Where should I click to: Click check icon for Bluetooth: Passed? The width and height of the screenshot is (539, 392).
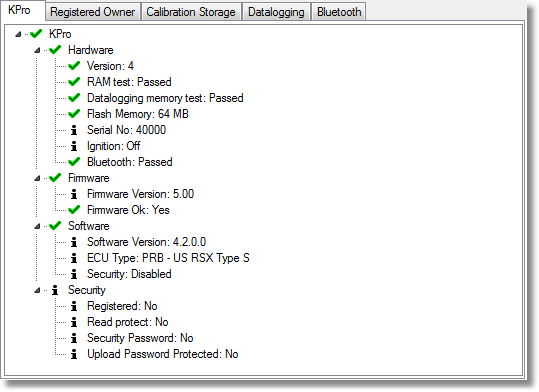(x=74, y=162)
